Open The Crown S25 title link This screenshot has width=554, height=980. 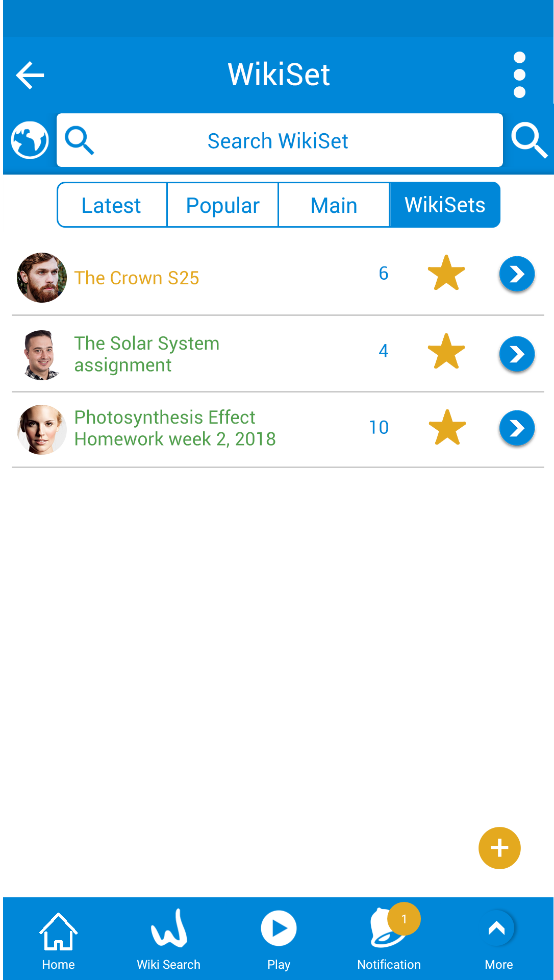(137, 278)
